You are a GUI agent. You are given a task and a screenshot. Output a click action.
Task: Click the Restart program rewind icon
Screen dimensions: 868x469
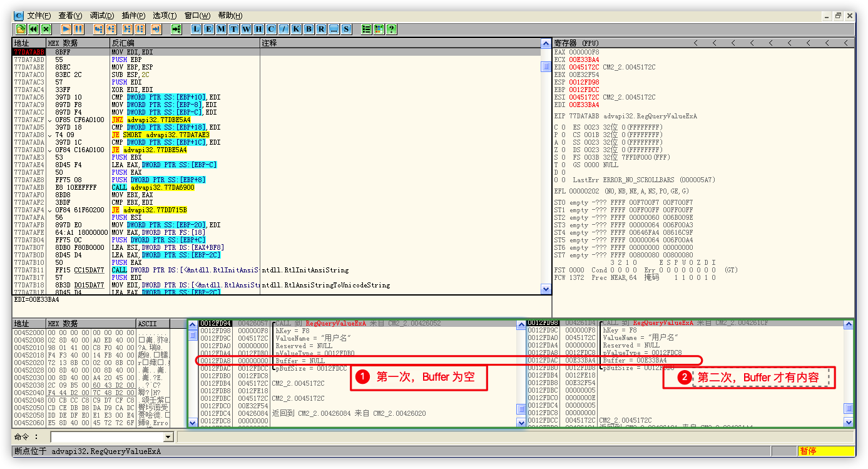coord(33,29)
